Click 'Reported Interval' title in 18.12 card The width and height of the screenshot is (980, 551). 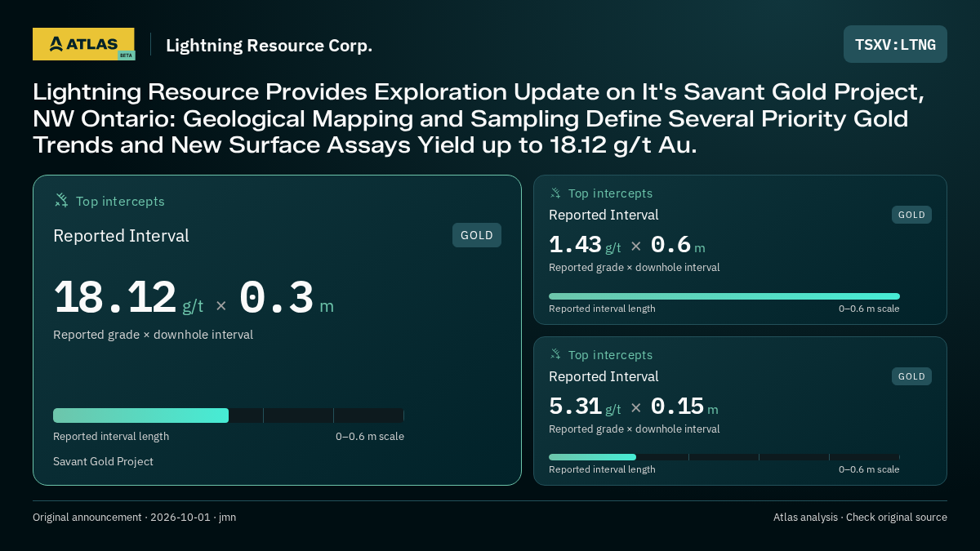tap(121, 236)
